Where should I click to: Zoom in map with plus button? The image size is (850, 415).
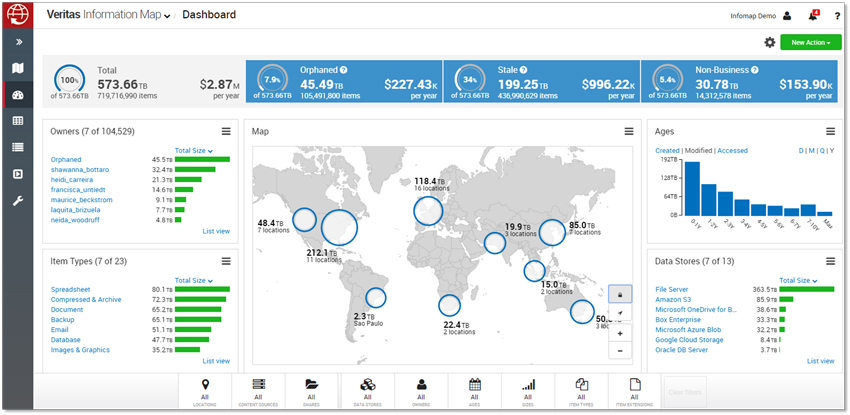(620, 333)
